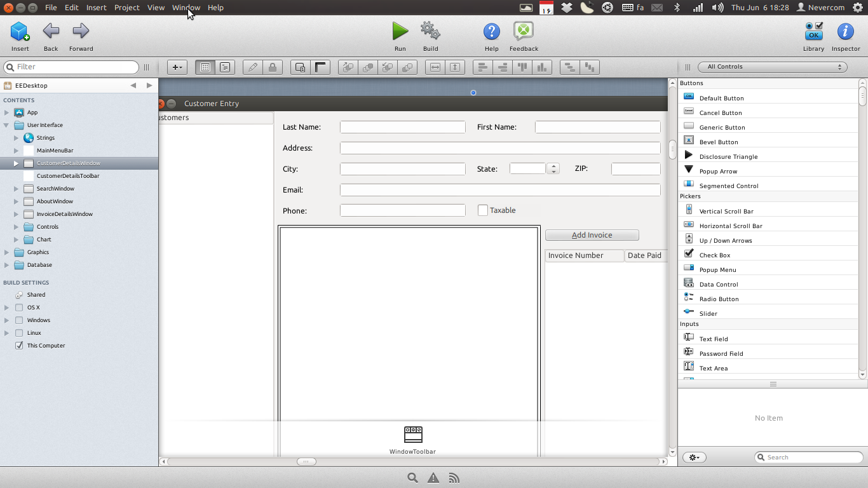Enable the Linux build target checkbox

pyautogui.click(x=19, y=333)
